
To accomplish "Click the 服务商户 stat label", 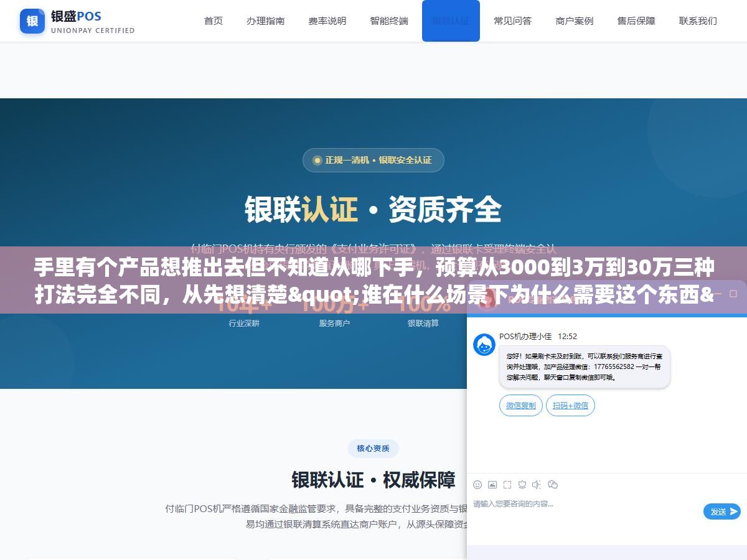I will click(334, 323).
